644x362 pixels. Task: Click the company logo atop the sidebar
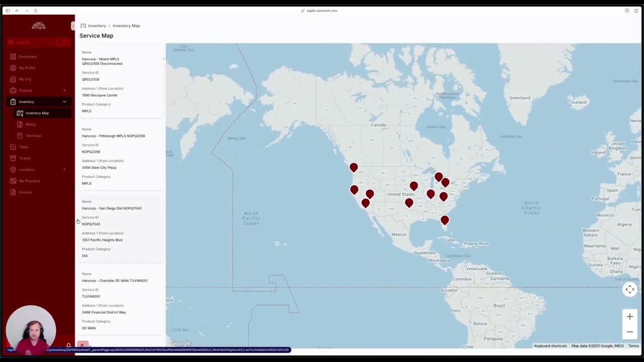[39, 26]
